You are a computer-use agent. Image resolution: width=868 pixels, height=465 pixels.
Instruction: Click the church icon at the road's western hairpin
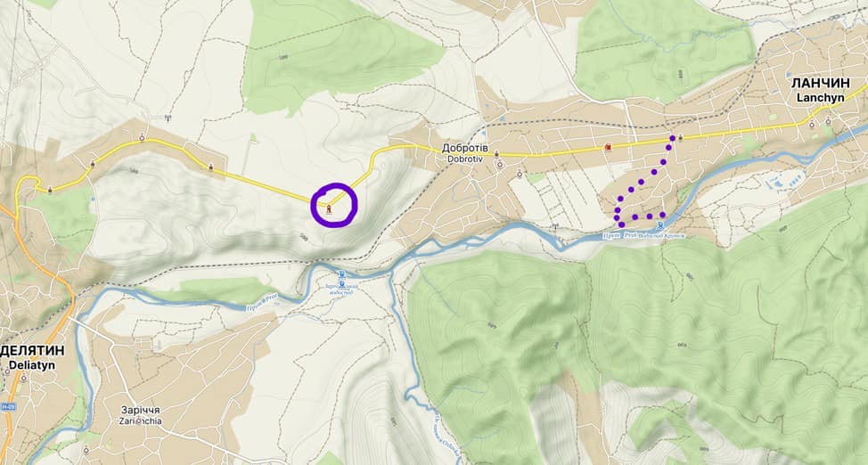[x=50, y=190]
